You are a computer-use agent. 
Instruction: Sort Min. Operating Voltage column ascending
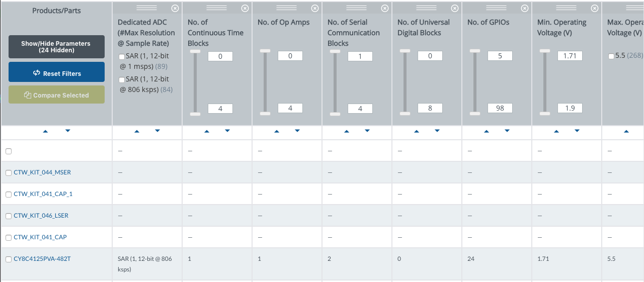click(556, 131)
